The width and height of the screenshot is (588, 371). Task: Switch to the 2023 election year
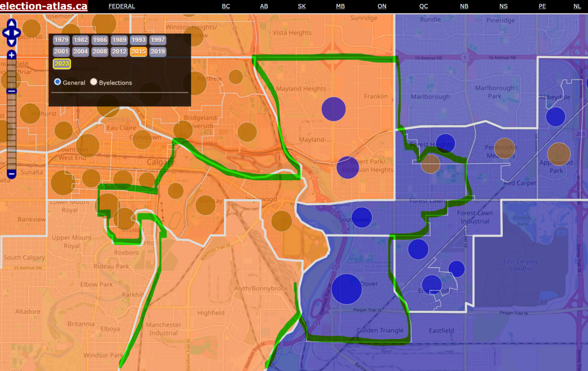point(62,63)
